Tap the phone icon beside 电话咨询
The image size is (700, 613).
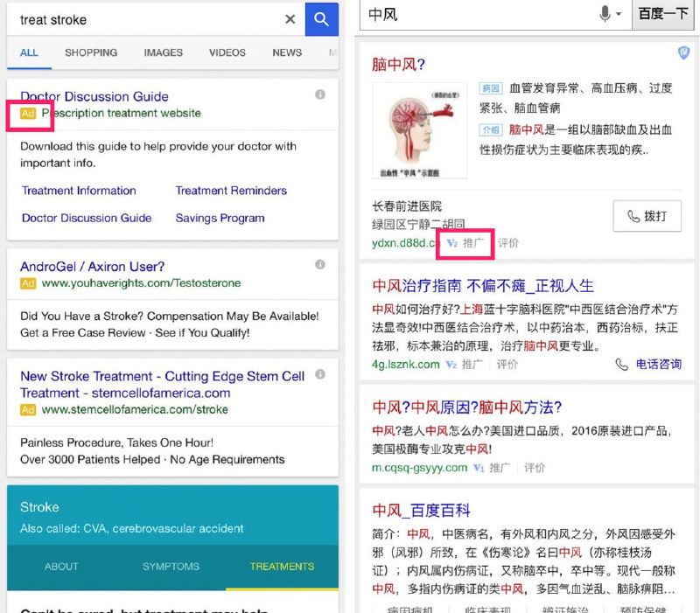(x=621, y=365)
